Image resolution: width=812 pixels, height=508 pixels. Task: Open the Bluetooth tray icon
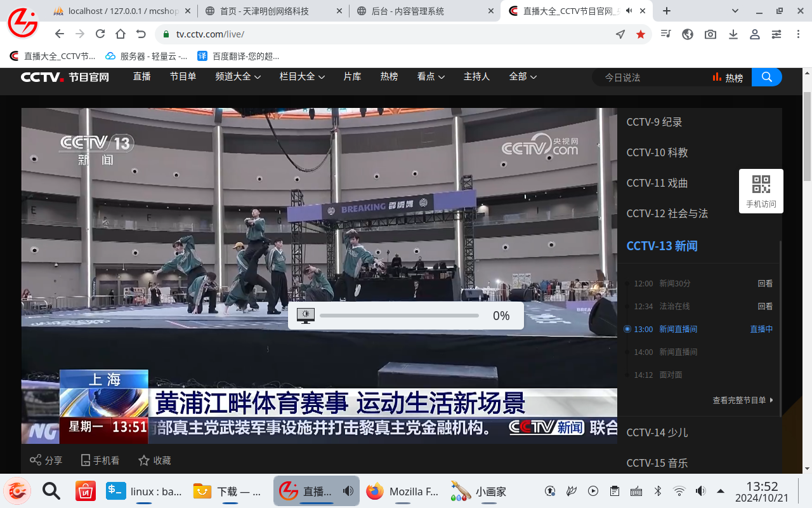pyautogui.click(x=658, y=491)
